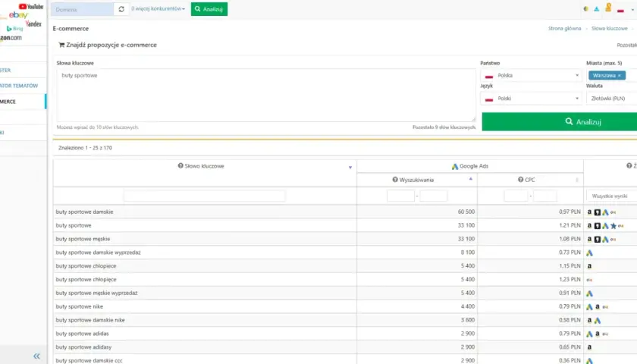Viewport: 637px width, 364px height.
Task: Click the Amazon icon in the buty sportowe damskie row
Action: (589, 212)
